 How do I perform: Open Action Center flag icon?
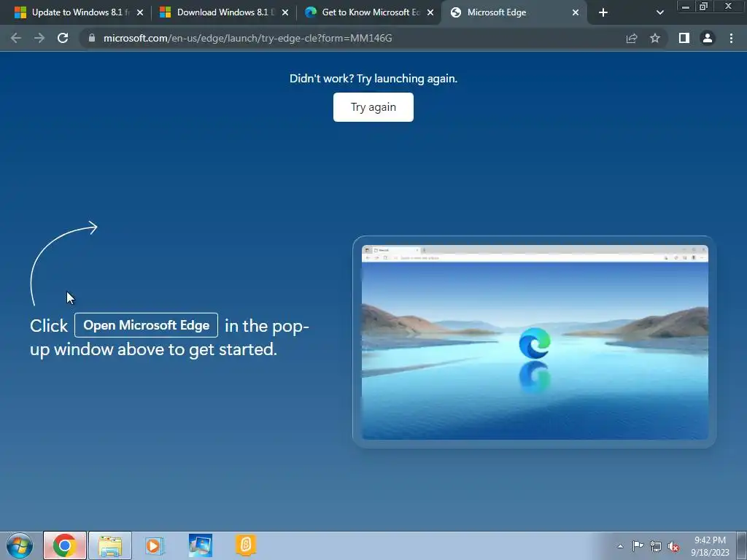[638, 546]
